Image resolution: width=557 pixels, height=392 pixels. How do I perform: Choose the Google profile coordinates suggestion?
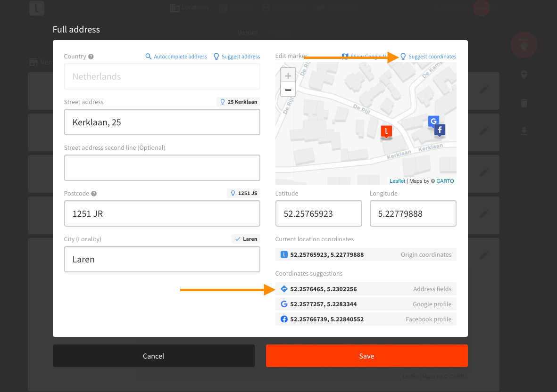tap(366, 304)
